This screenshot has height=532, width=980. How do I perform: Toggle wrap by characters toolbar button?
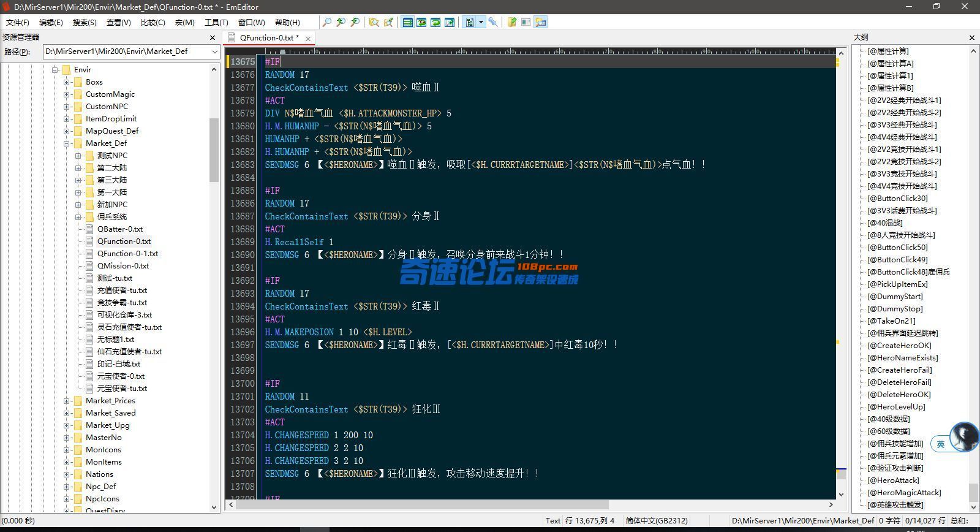pos(421,22)
